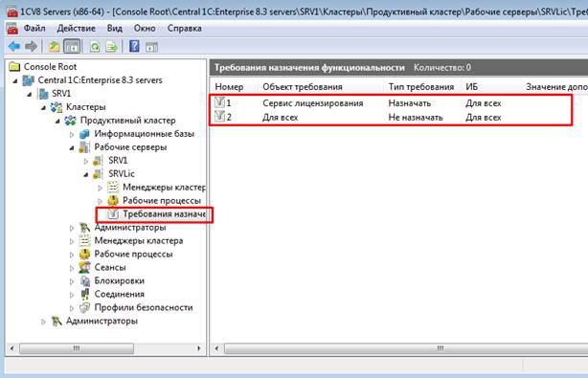Select the Профили безопасности node

pos(144,307)
